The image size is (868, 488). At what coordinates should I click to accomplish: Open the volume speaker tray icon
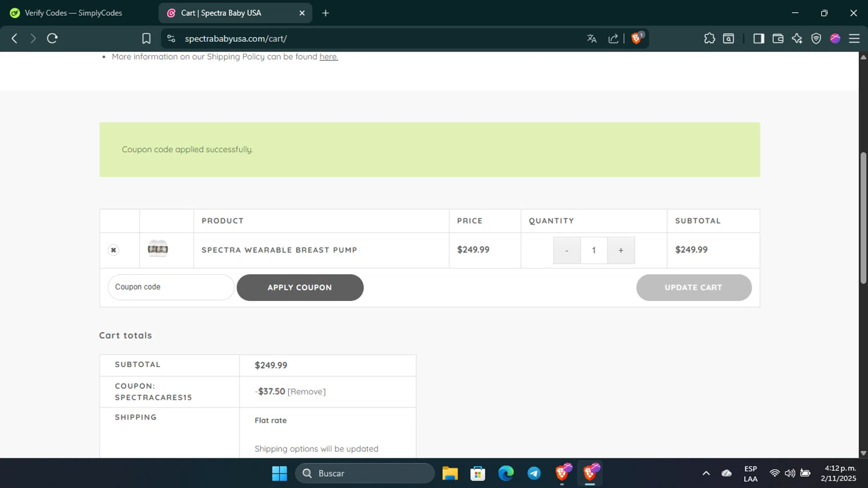coord(790,474)
